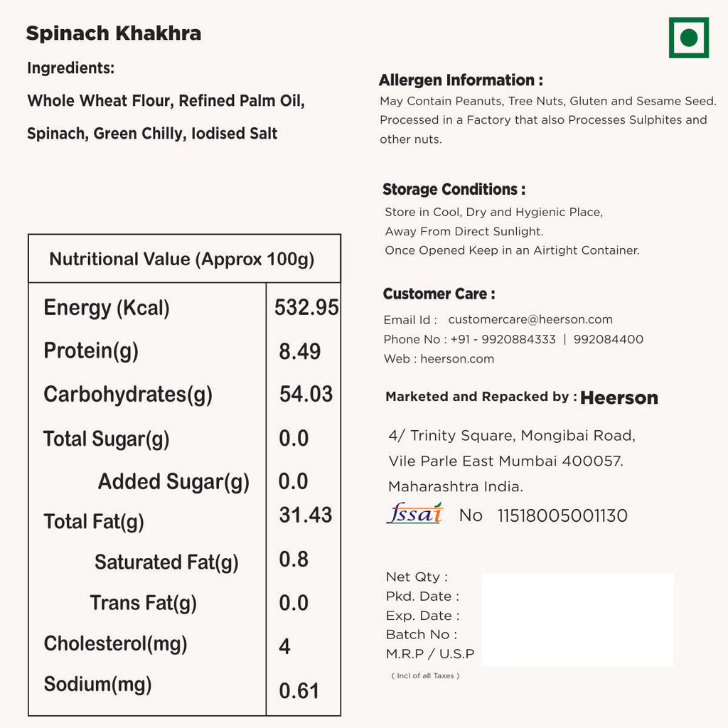Click the heerson.com web link
This screenshot has width=728, height=728.
[457, 359]
